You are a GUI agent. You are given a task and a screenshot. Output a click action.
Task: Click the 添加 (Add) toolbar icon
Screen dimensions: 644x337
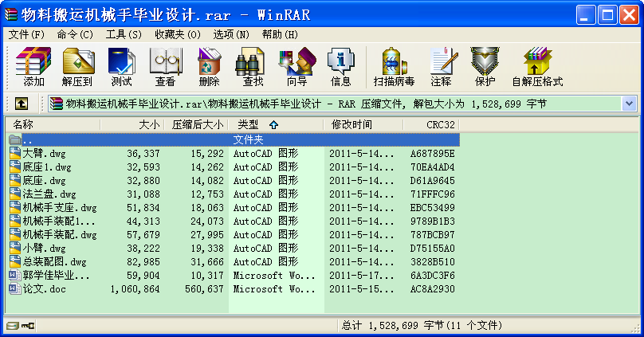click(x=33, y=67)
